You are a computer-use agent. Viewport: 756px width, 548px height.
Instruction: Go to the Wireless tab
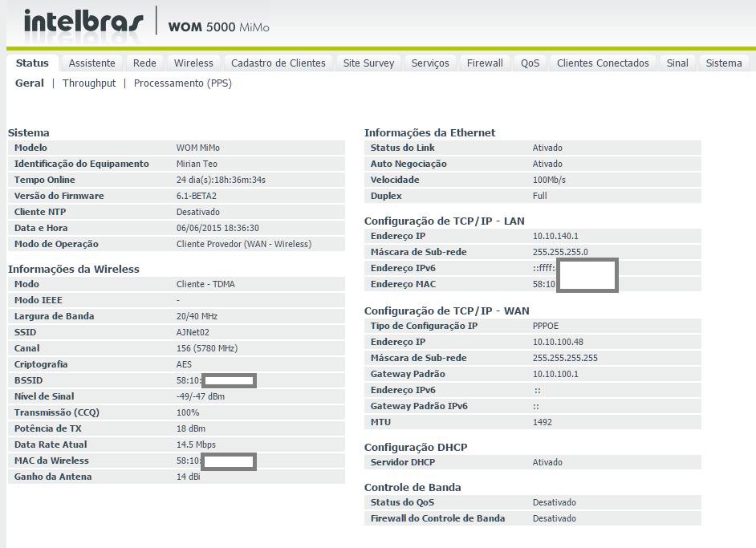pos(193,63)
